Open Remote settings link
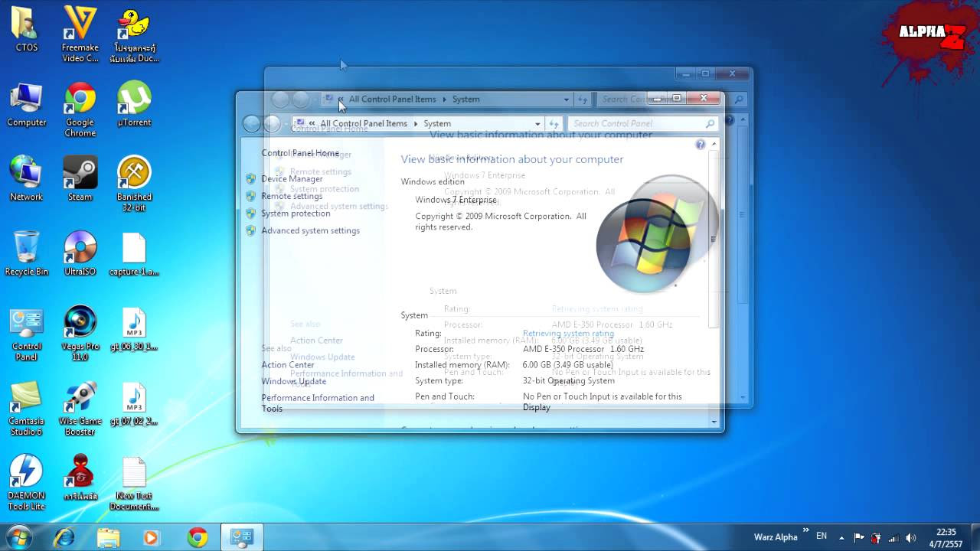 pos(292,196)
